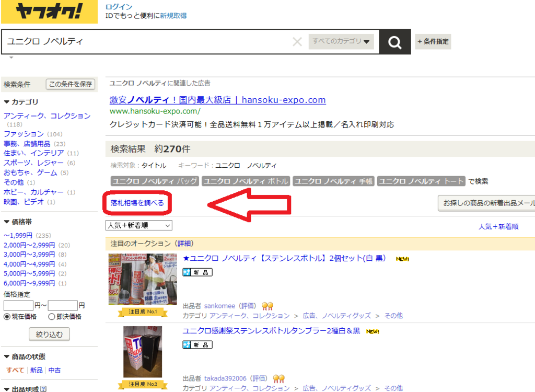Open the 詳細 link for 注目のオークション
Viewport: 535px width, 392px height.
coord(184,243)
